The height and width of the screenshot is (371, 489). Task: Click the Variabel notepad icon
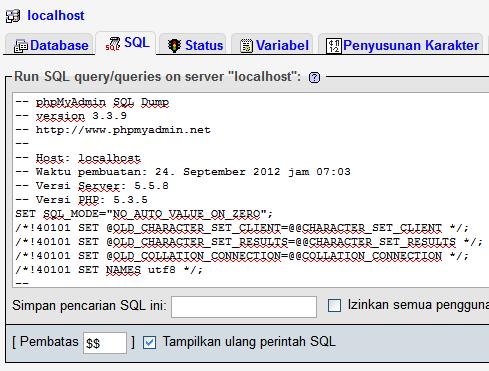246,46
